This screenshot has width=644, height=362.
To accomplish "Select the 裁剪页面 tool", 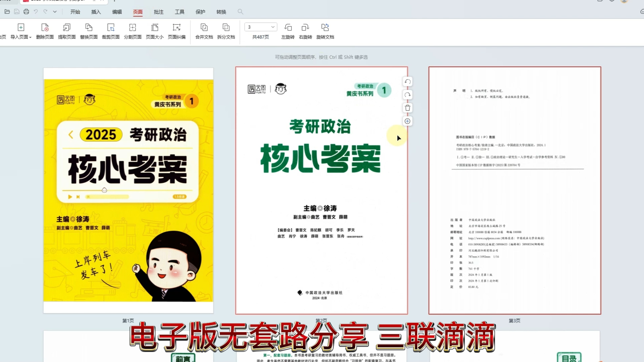I will (x=111, y=32).
